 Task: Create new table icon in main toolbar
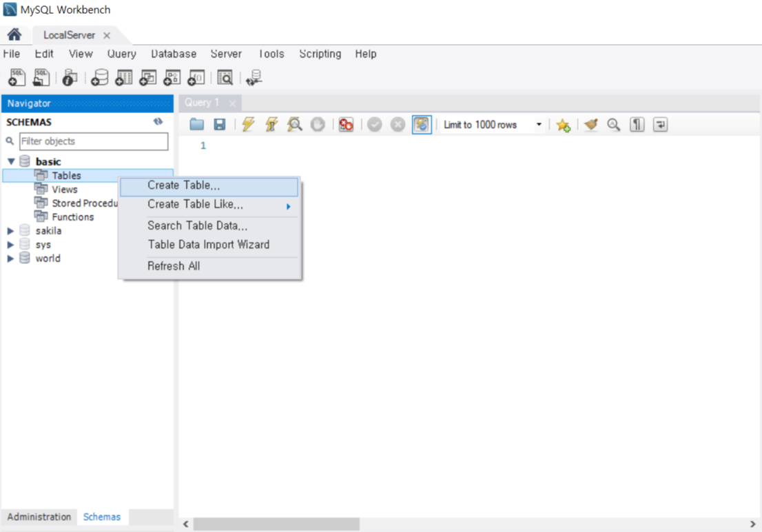[124, 77]
